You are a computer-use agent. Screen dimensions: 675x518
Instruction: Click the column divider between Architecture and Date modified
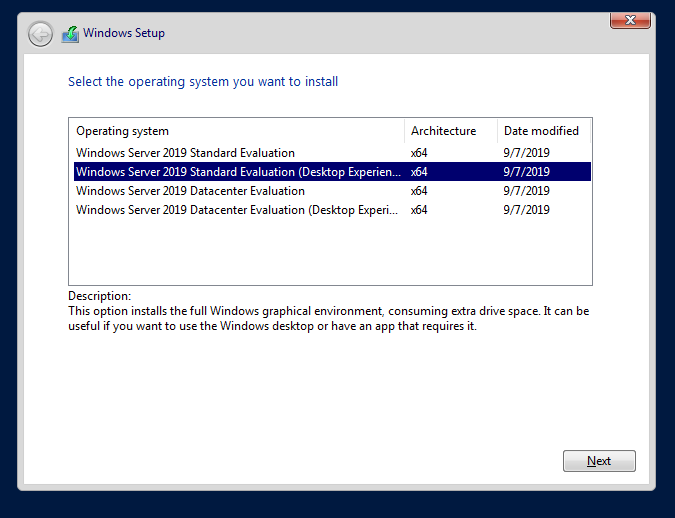[497, 131]
